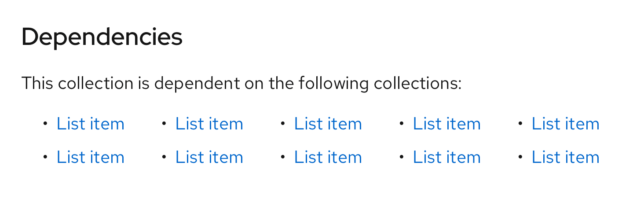Click the bullet before second bottom-row List item
Viewport: 644px width, 199px height.
164,157
